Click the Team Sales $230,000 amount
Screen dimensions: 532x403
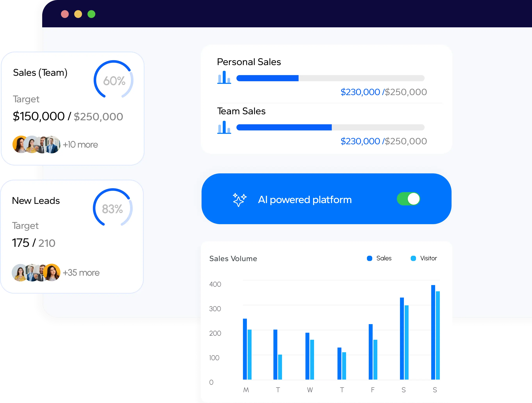(x=360, y=141)
